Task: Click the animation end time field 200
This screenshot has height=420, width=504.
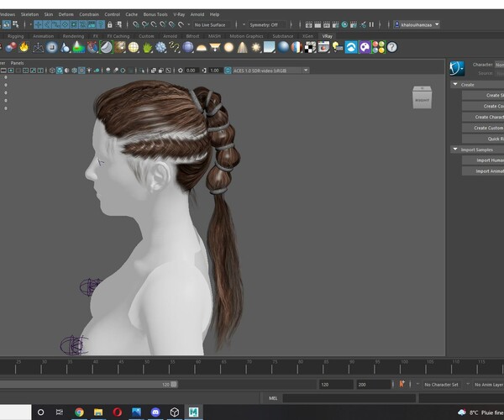Action: point(373,385)
